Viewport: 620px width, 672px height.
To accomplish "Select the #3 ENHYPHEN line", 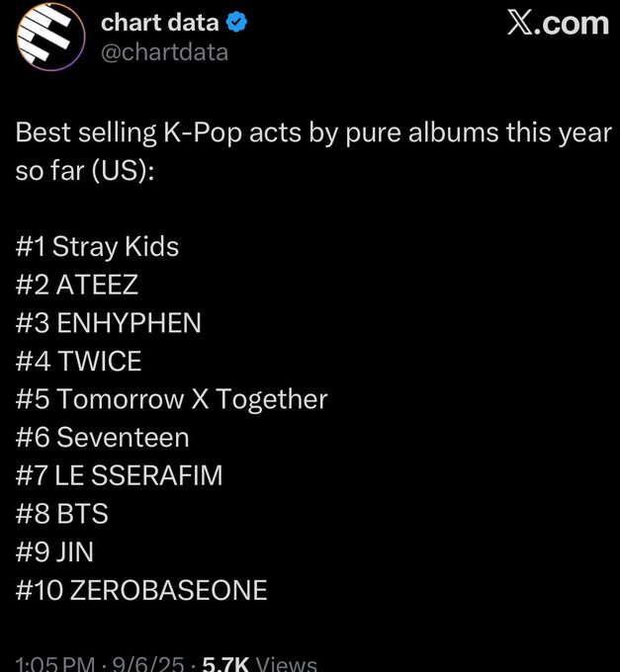I will coord(109,323).
